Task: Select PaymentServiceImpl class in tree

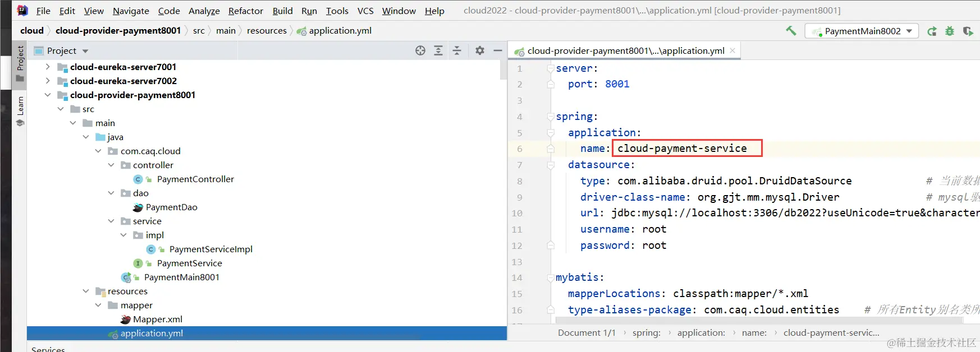Action: tap(210, 249)
